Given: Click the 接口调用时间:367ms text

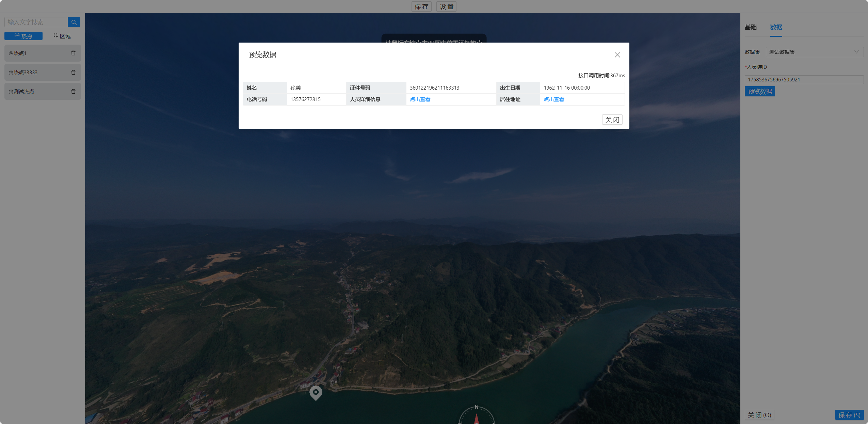Looking at the screenshot, I should [x=601, y=76].
